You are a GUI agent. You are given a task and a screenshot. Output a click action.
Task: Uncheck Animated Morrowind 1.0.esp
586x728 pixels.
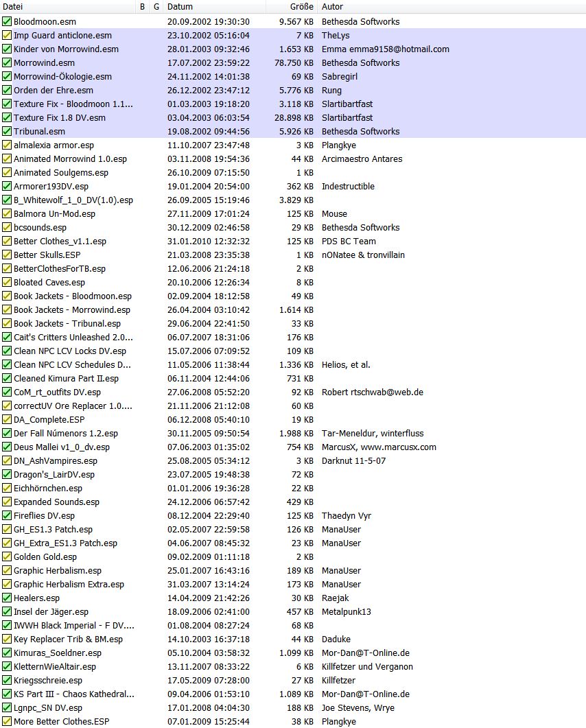[x=7, y=158]
